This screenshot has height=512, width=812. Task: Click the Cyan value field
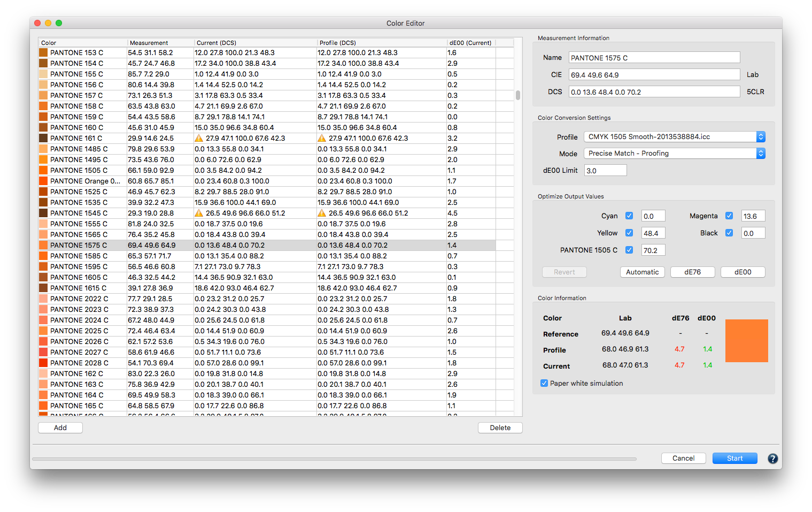pos(653,216)
